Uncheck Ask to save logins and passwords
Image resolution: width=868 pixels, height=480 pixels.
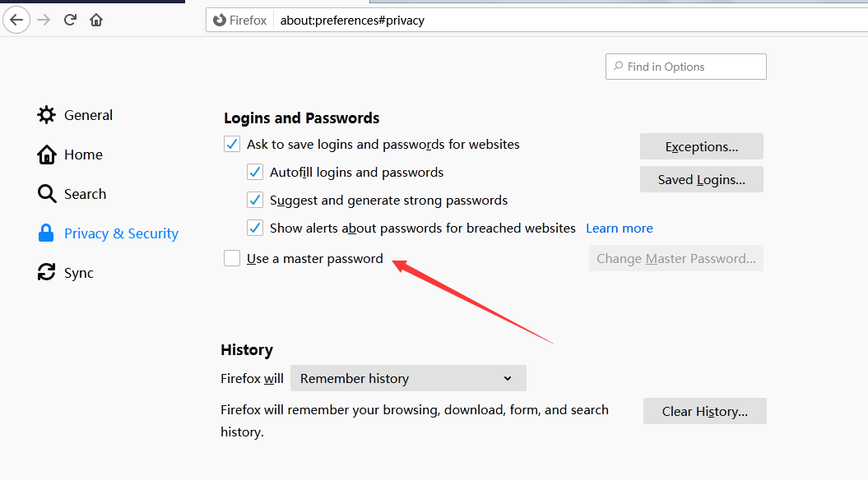point(232,145)
